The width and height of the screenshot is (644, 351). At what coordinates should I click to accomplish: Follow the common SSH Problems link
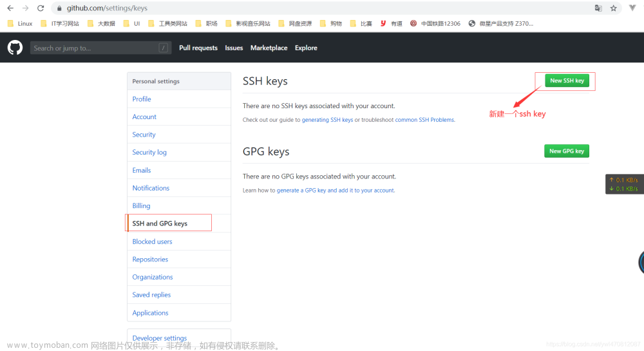(x=424, y=120)
